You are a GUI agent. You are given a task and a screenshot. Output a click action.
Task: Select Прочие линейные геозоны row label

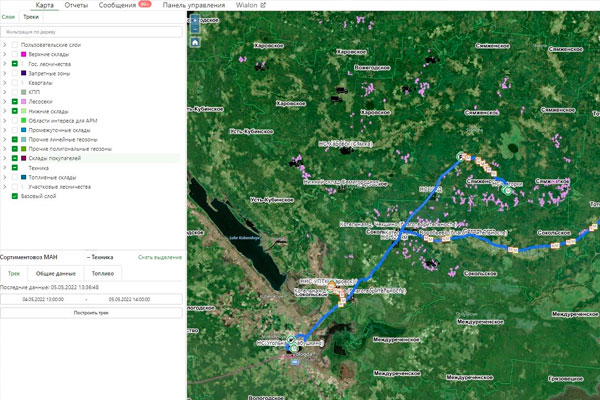click(x=63, y=139)
